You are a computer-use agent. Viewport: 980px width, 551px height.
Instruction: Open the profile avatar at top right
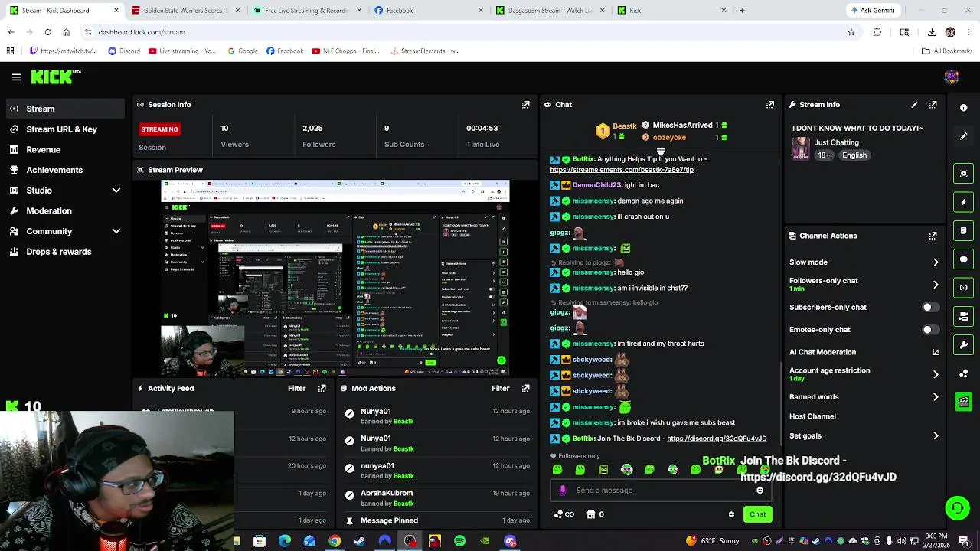952,77
